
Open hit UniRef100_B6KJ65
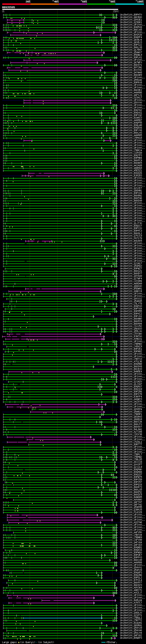pos(131,30)
